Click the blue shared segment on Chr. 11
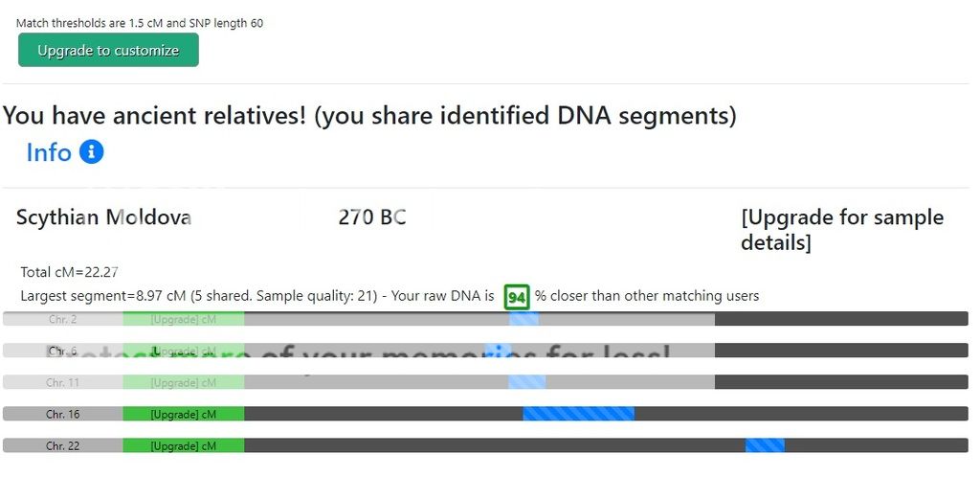 coord(526,382)
